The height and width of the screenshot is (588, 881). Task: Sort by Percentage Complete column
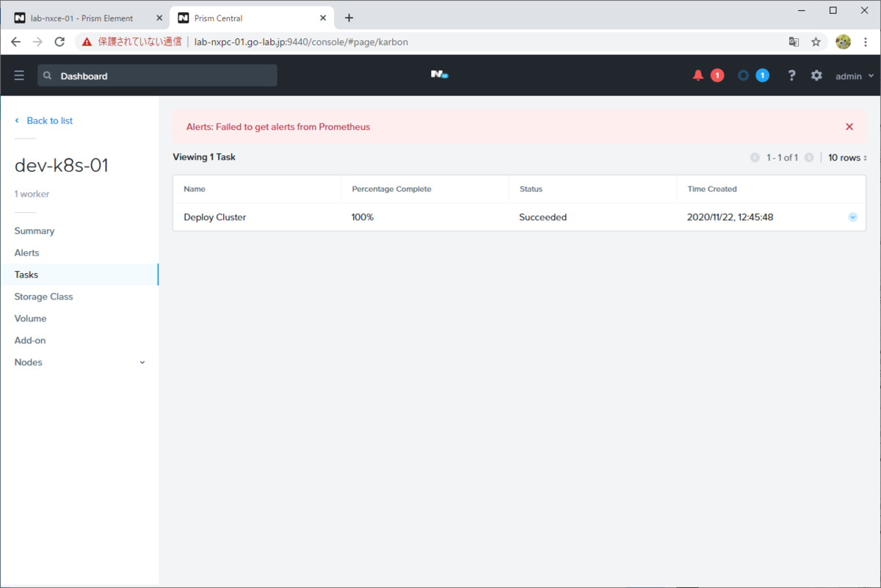point(391,189)
